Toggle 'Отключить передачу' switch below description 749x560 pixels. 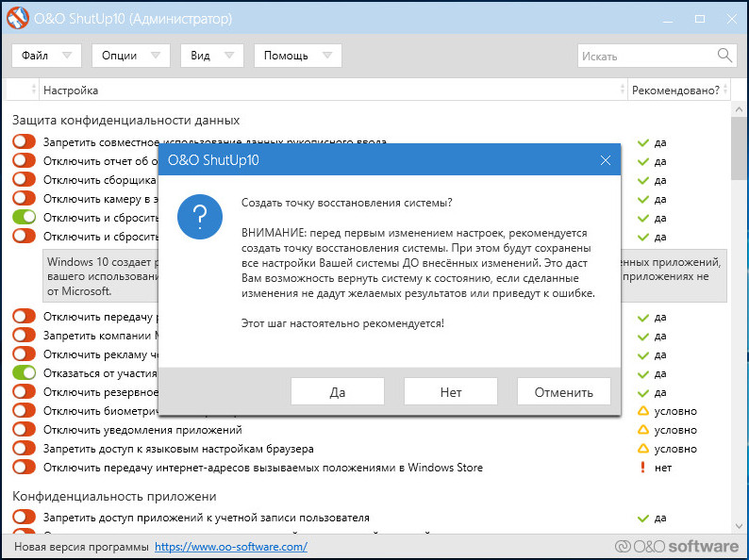tap(25, 316)
